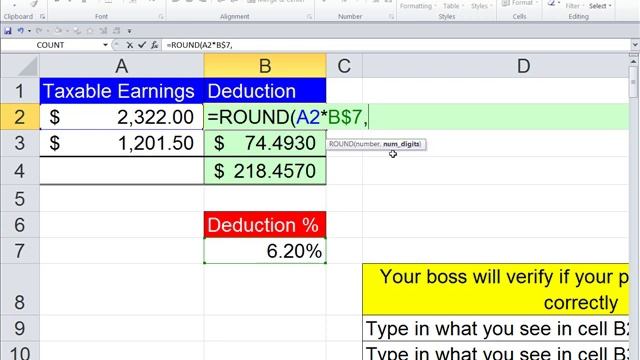This screenshot has width=640, height=360.
Task: Select column D header
Action: [x=496, y=66]
